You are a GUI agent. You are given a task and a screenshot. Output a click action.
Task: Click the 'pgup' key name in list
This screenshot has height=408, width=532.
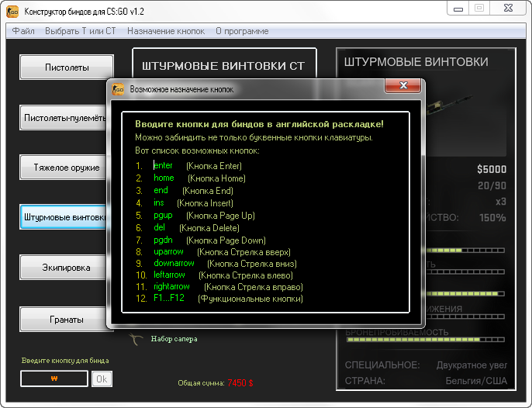coord(163,216)
